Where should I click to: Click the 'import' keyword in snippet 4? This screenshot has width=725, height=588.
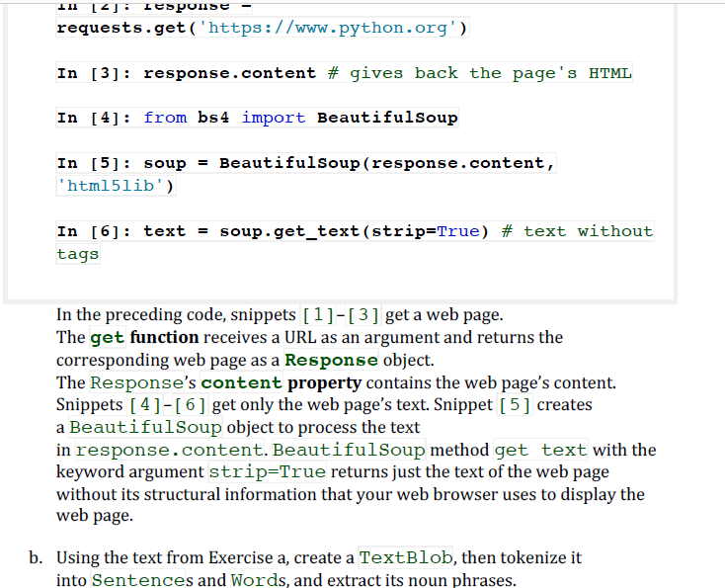point(274,118)
